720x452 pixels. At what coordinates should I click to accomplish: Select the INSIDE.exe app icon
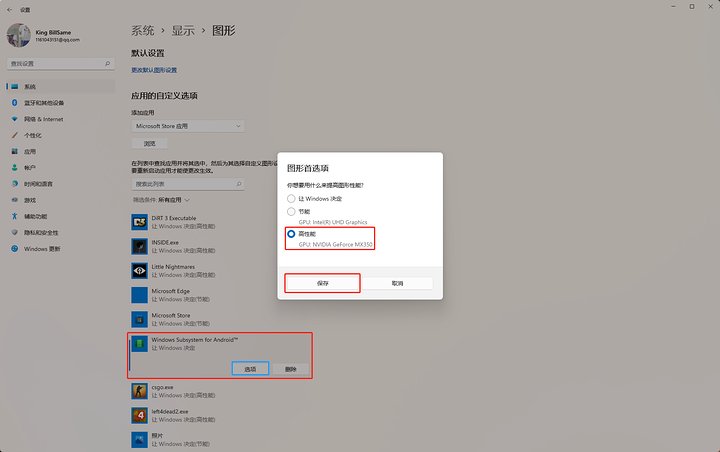139,247
